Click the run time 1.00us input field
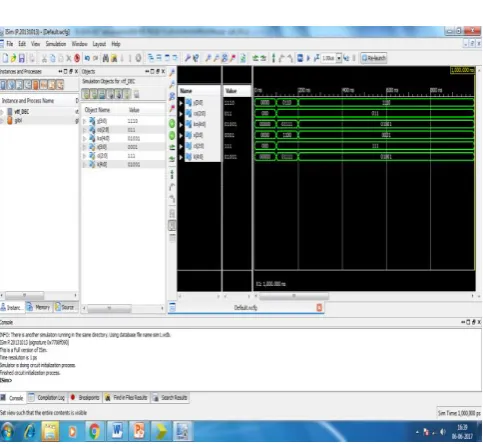Image resolution: width=483 pixels, height=444 pixels. tap(328, 58)
